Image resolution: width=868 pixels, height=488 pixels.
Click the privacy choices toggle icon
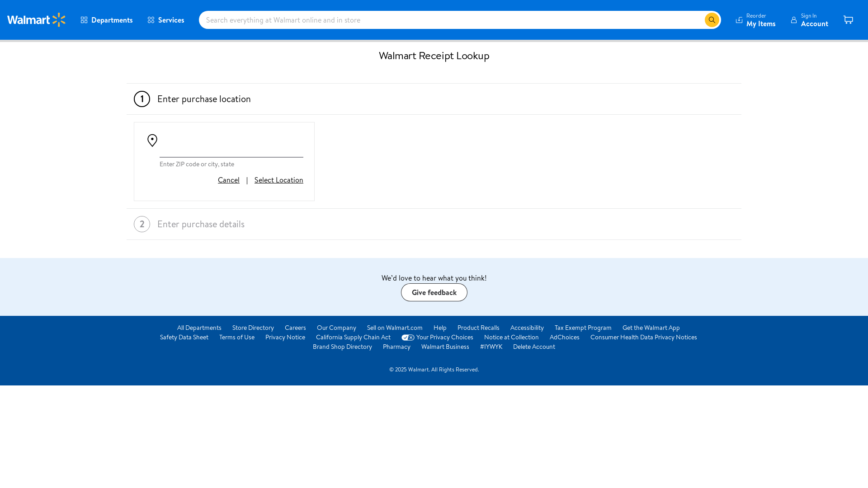[x=408, y=338]
